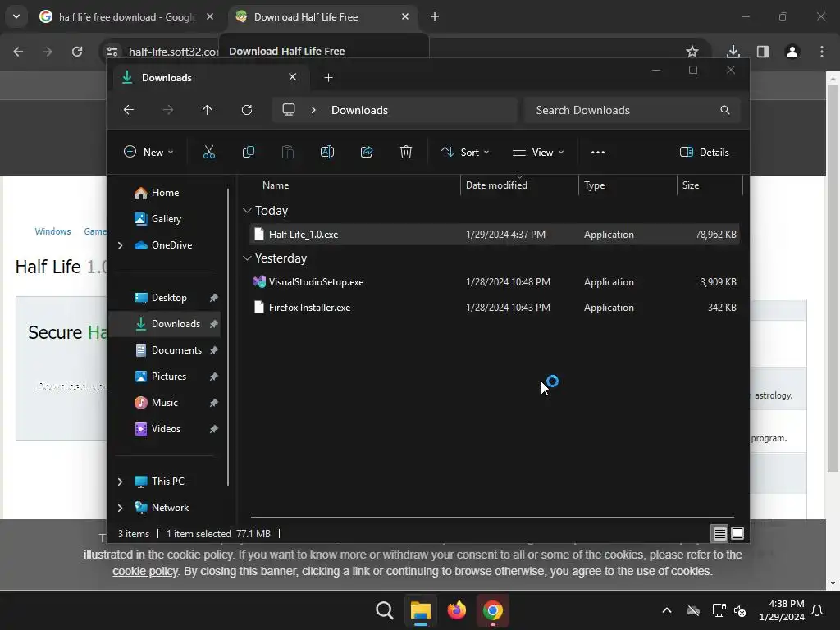The height and width of the screenshot is (630, 840).
Task: Select Downloads in the navigation pane
Action: (164, 324)
